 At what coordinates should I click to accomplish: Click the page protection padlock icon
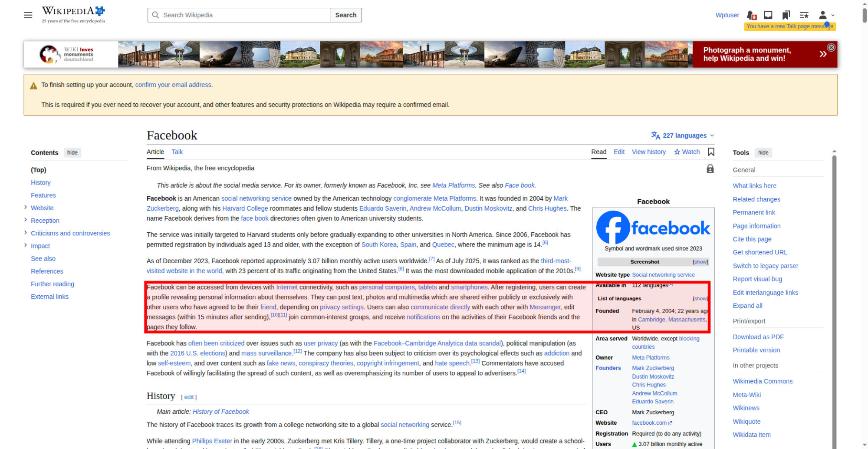pyautogui.click(x=710, y=168)
